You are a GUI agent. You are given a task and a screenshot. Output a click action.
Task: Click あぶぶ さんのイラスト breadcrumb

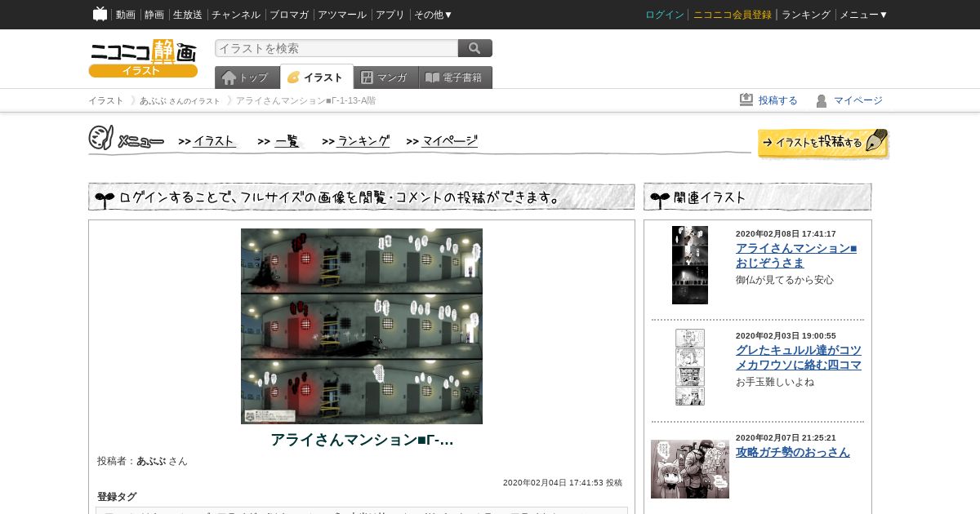point(180,100)
